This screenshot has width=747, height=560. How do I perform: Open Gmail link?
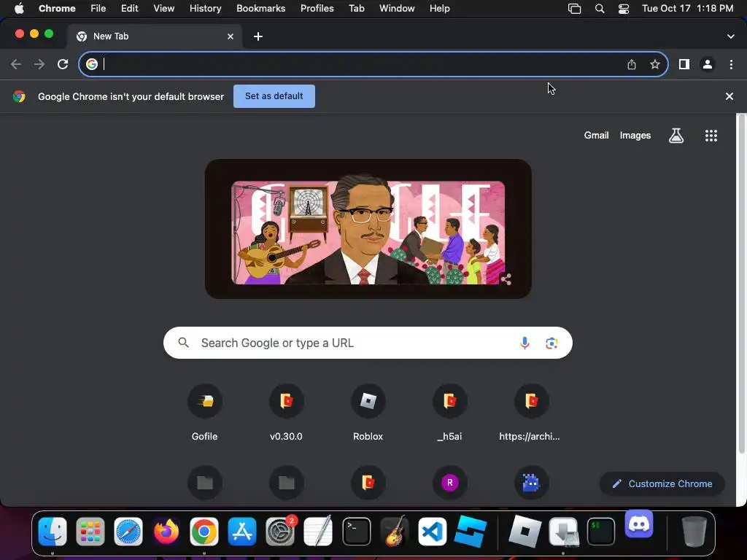(597, 136)
